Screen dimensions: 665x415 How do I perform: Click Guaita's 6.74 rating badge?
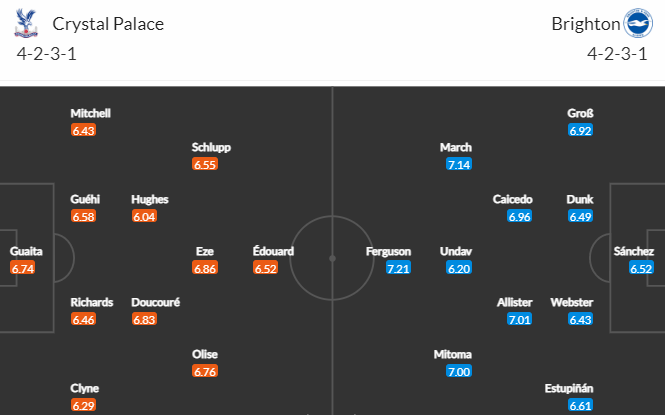tap(22, 268)
